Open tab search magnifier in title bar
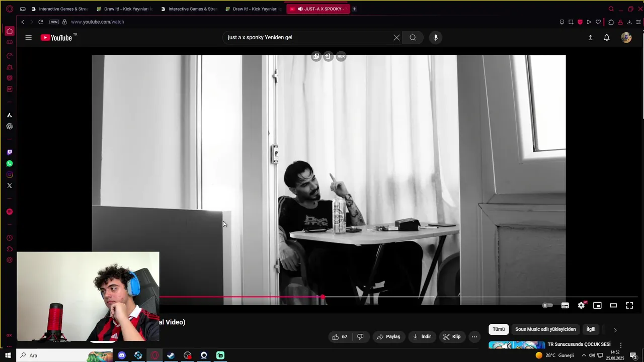The width and height of the screenshot is (644, 362). pos(611,9)
